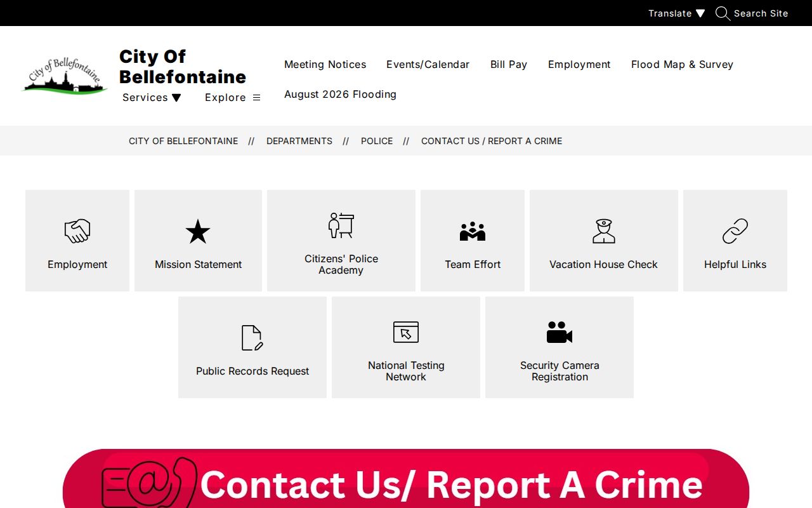
Task: Open the Public Records Request label
Action: [x=252, y=371]
